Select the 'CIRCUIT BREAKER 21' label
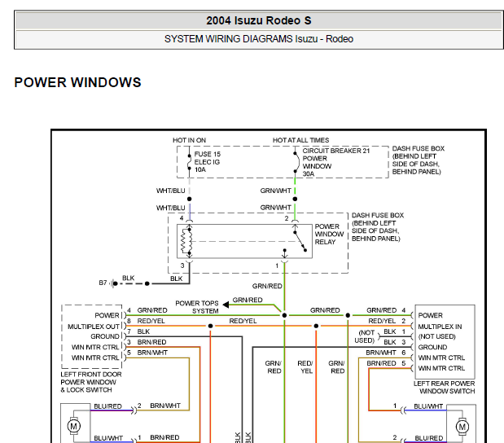The width and height of the screenshot is (504, 443). coord(336,151)
